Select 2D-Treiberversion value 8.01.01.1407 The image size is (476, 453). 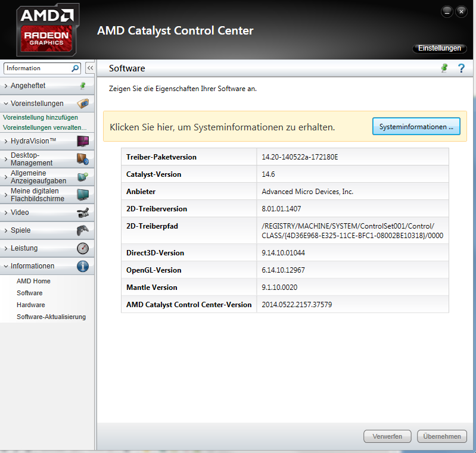tap(281, 209)
